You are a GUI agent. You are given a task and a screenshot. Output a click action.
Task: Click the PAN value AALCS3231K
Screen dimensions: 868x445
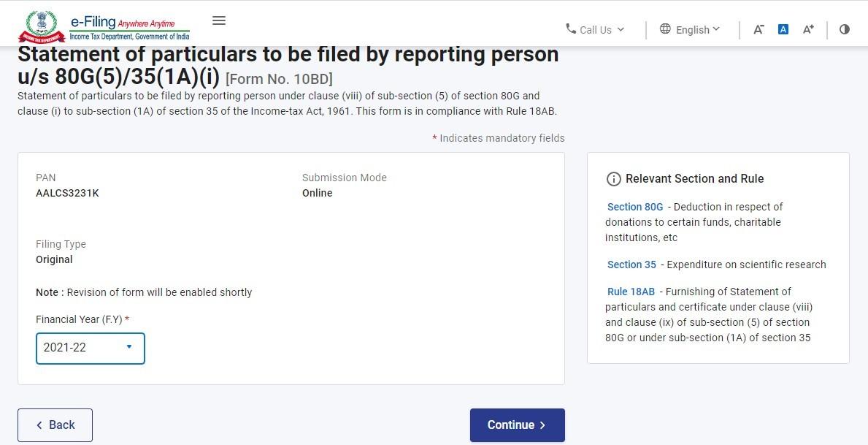coord(67,193)
